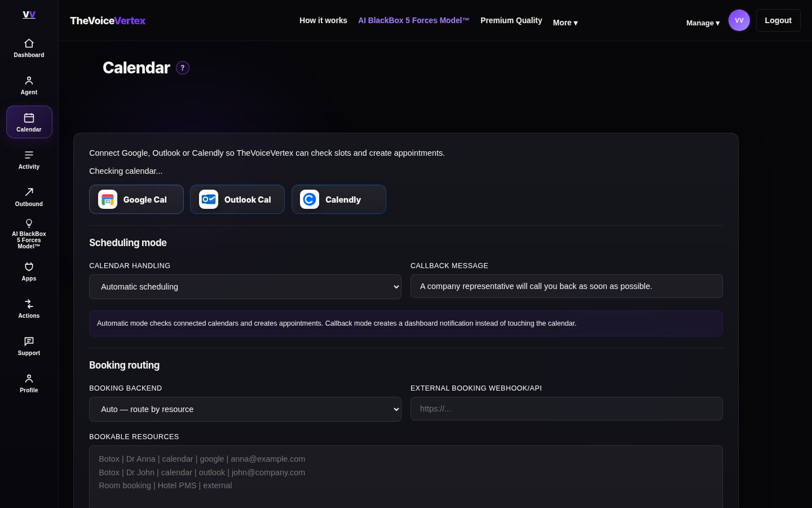Open the Booking Backend dropdown

(x=245, y=409)
